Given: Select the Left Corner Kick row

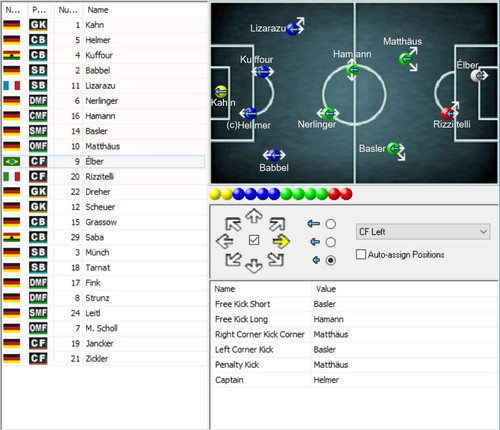Looking at the screenshot, I should [355, 350].
